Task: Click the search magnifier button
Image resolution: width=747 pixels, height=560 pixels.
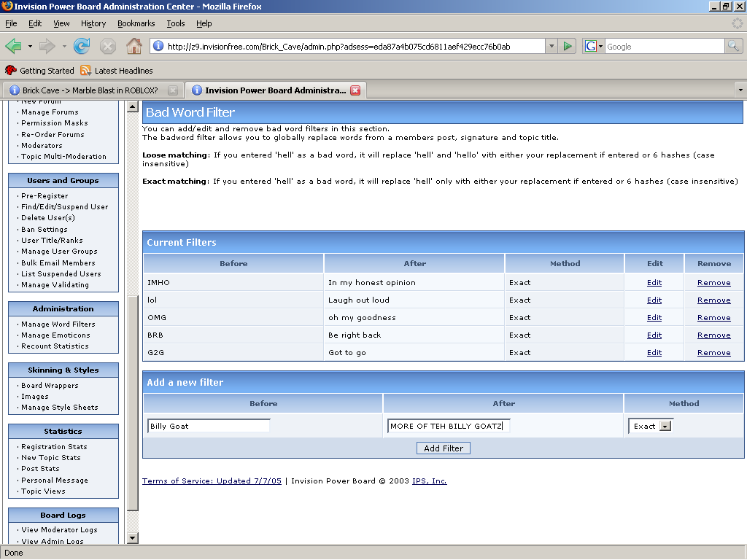Action: pyautogui.click(x=733, y=46)
